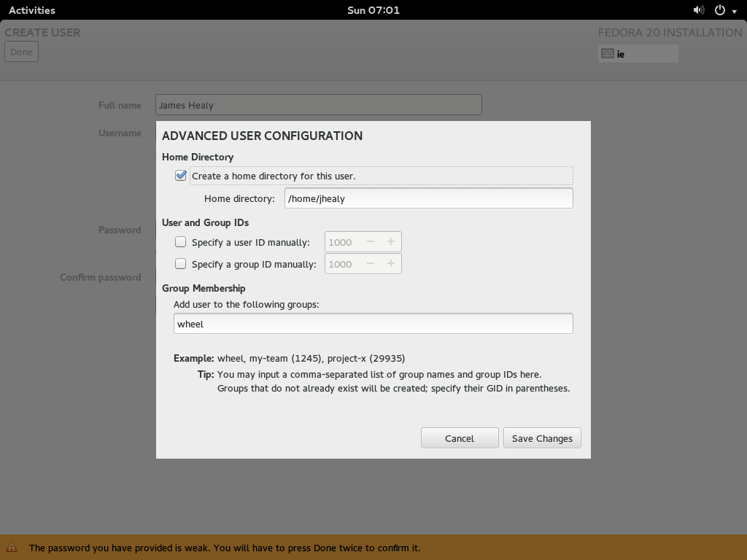
Task: Click the warning triangle icon in password notice
Action: point(12,548)
